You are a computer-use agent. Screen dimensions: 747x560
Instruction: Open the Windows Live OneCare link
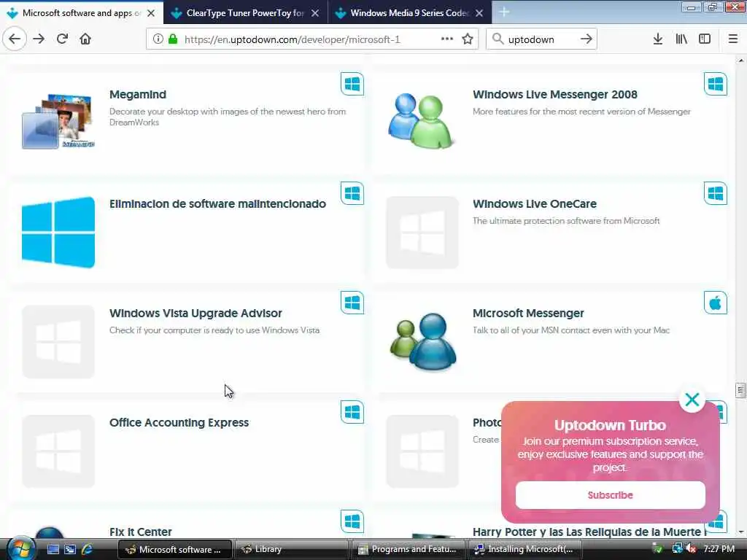[535, 204]
